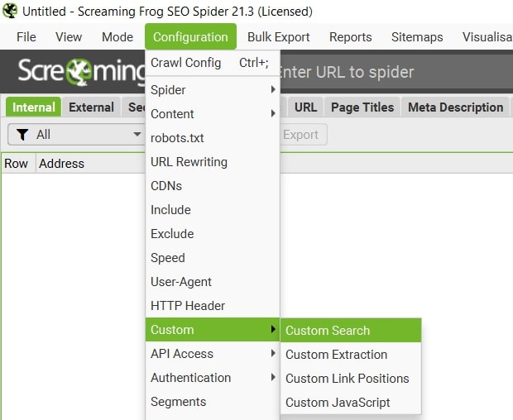Click the Screaming Frog app icon in title bar
This screenshot has height=420, width=513.
(10, 12)
